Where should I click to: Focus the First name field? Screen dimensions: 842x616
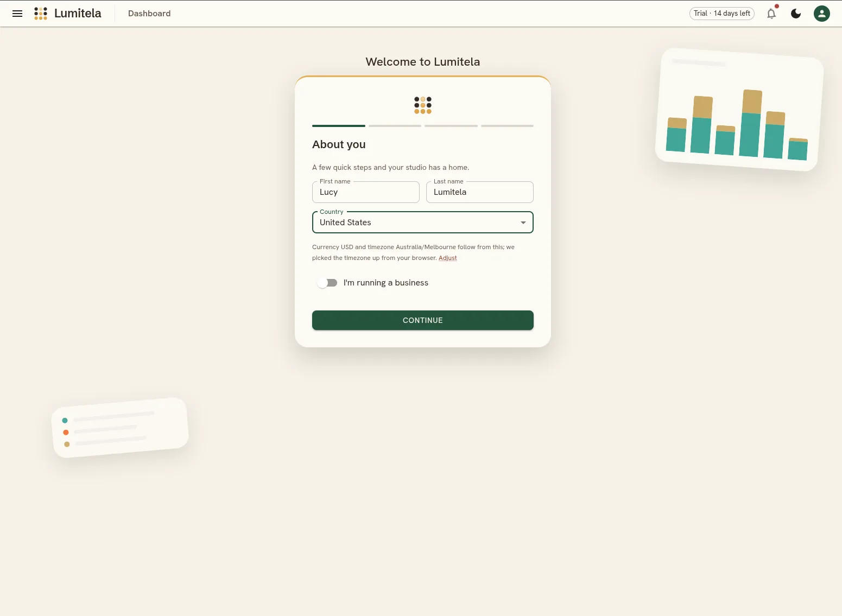[366, 192]
